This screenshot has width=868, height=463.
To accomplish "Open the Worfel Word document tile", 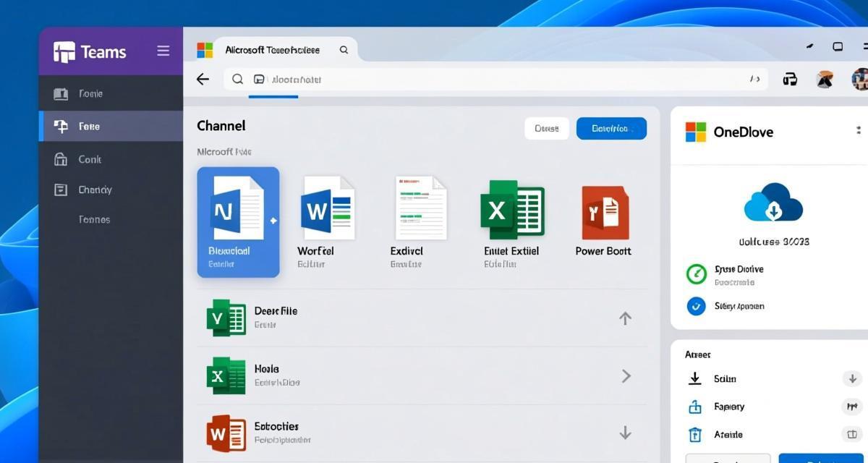I will pos(327,222).
